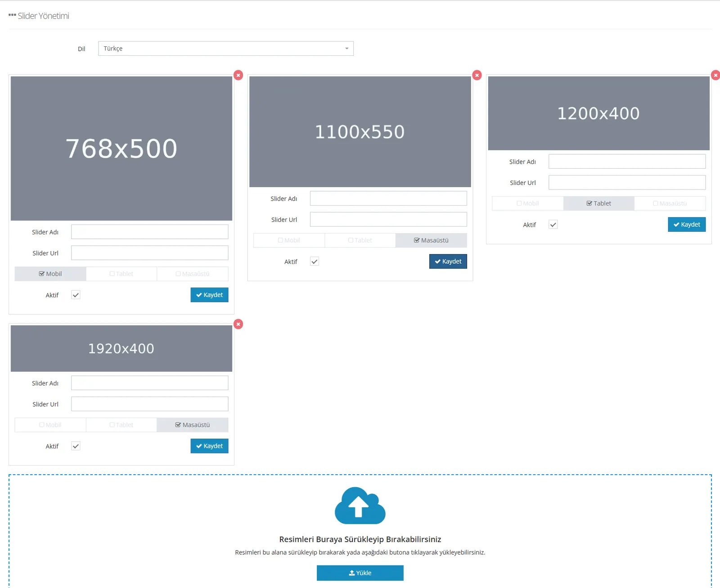The height and width of the screenshot is (588, 720).
Task: Toggle Tablet on the 1100x550 card
Action: (360, 240)
